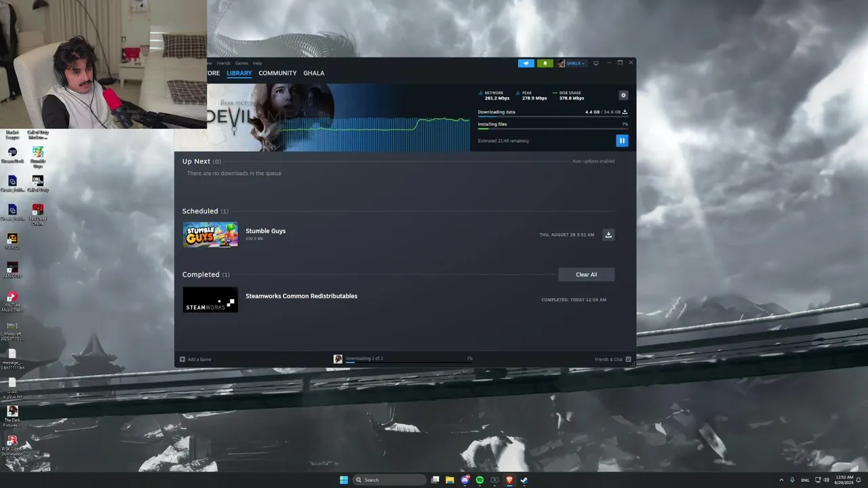Select The Dark Pictures desktop shortcut
This screenshot has width=868, height=488.
[x=12, y=416]
